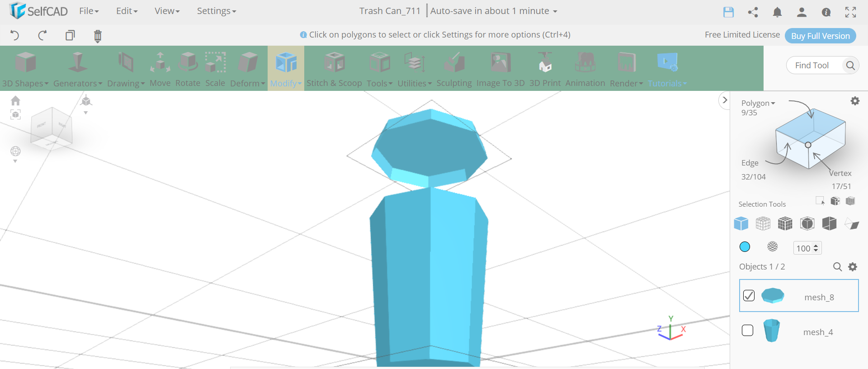Open the File menu
868x369 pixels.
89,11
